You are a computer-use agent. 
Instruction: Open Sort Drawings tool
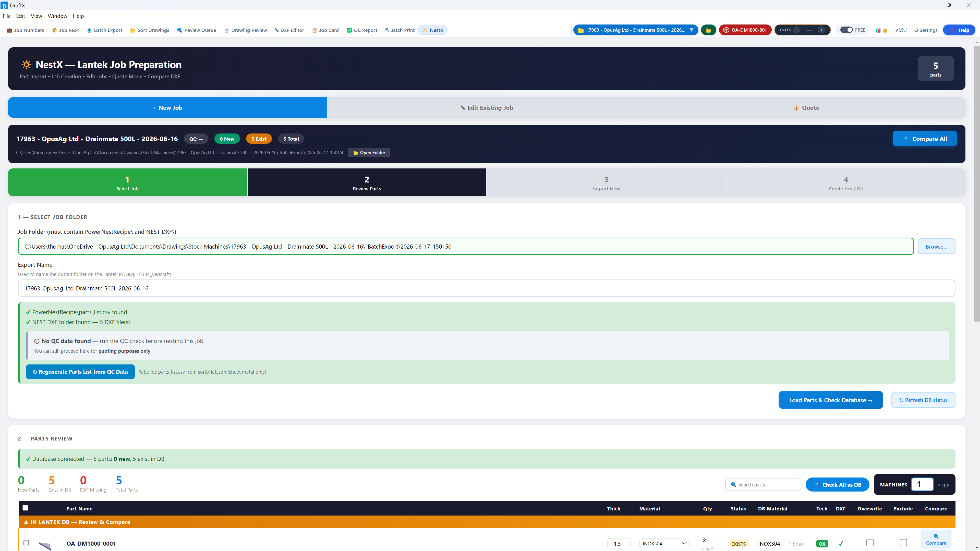150,30
